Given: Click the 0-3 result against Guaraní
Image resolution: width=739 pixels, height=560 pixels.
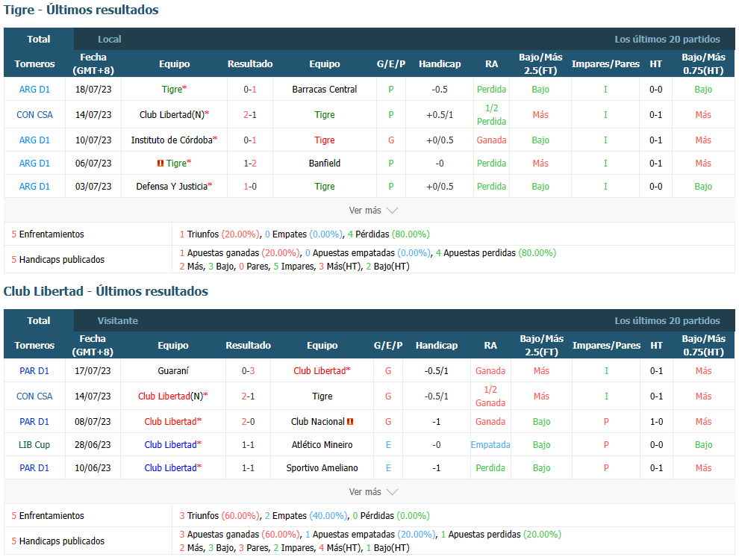Looking at the screenshot, I should tap(248, 370).
